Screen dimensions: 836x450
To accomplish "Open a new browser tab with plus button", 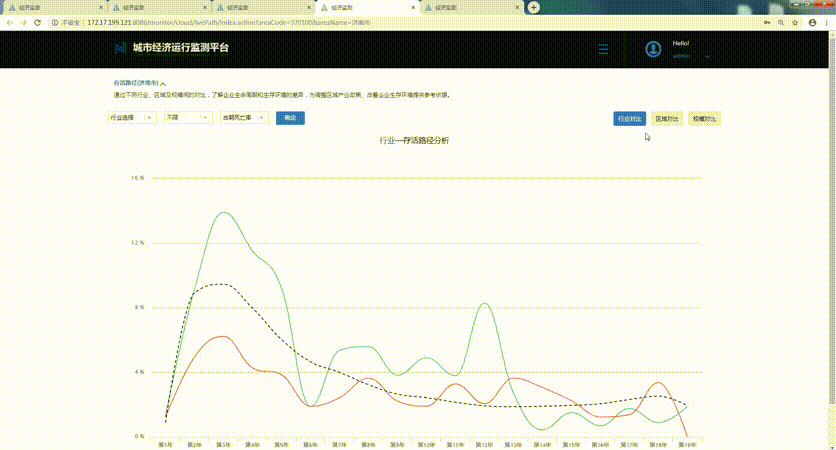I will [534, 7].
